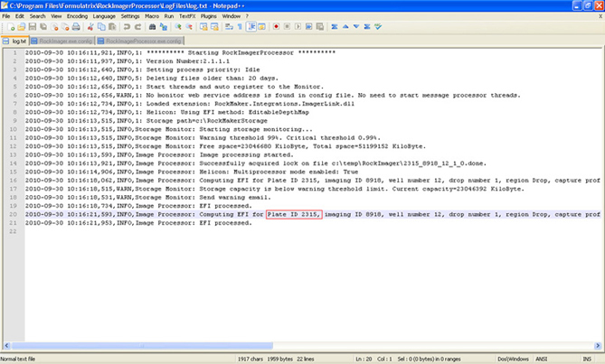Open the Search menu
This screenshot has width=605, height=364.
tap(37, 16)
